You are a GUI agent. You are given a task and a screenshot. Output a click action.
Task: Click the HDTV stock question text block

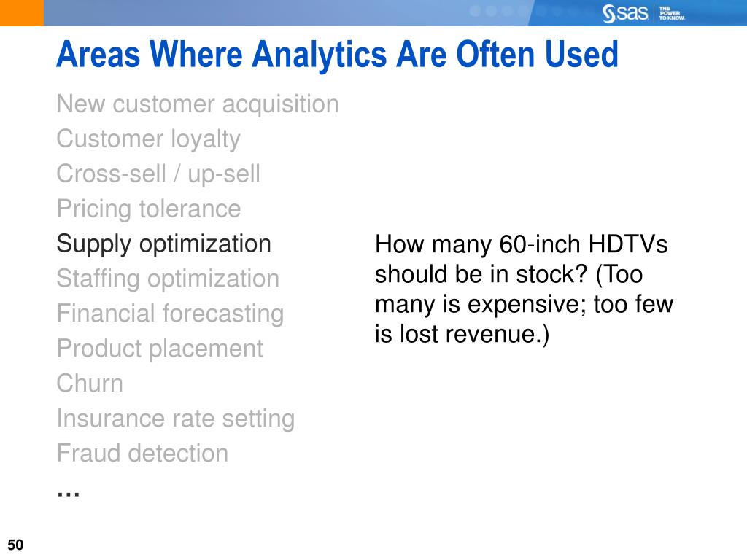click(524, 289)
